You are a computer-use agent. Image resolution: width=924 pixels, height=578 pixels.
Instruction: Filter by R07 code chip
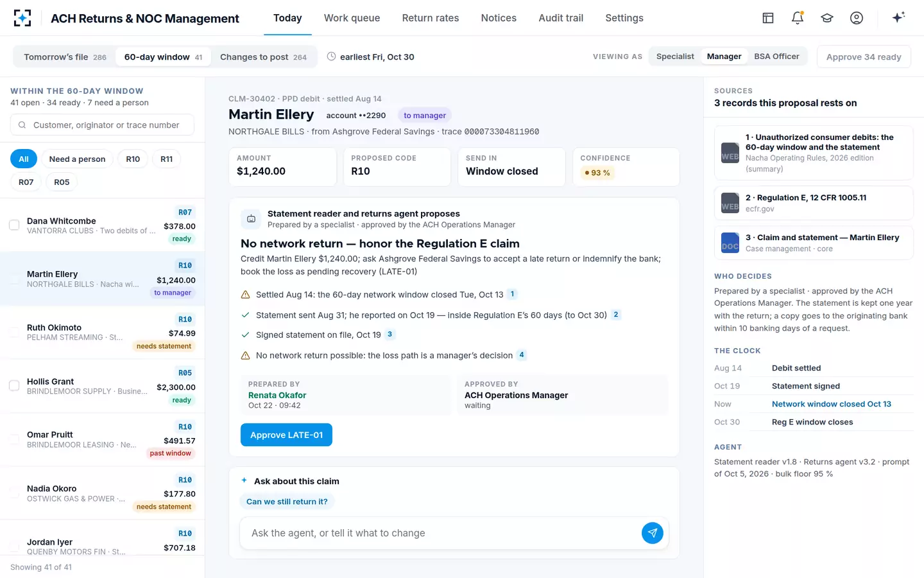(x=26, y=182)
